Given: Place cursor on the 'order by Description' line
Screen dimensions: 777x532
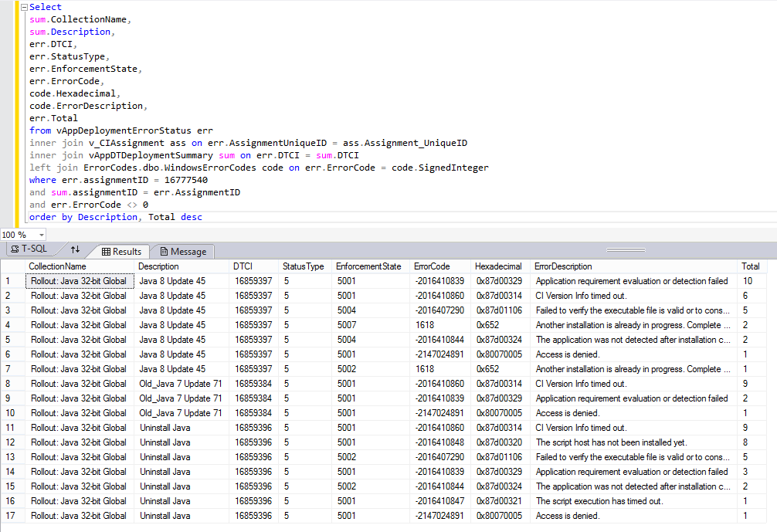Looking at the screenshot, I should pos(116,217).
